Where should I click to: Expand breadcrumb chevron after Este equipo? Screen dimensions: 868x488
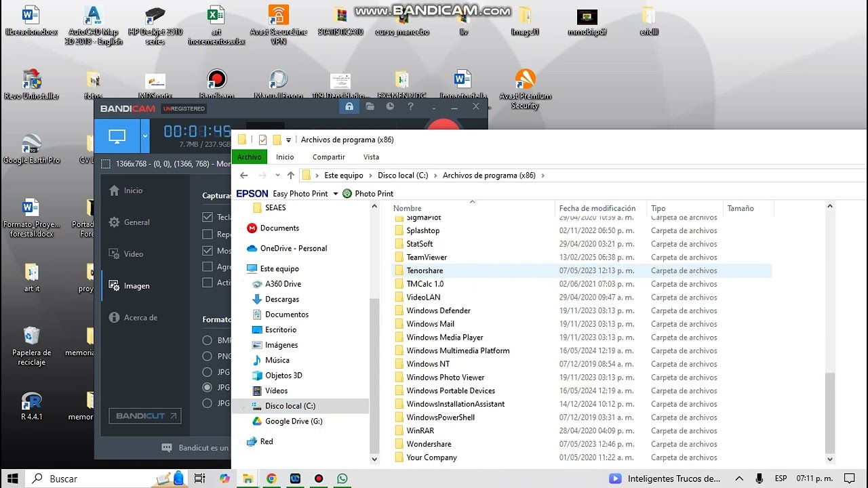370,176
